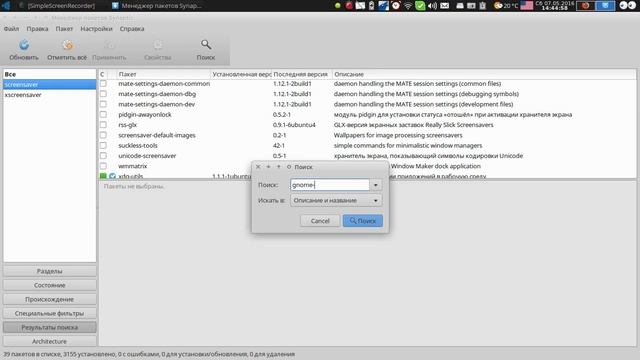Open the volume speaker tray icon

point(432,6)
